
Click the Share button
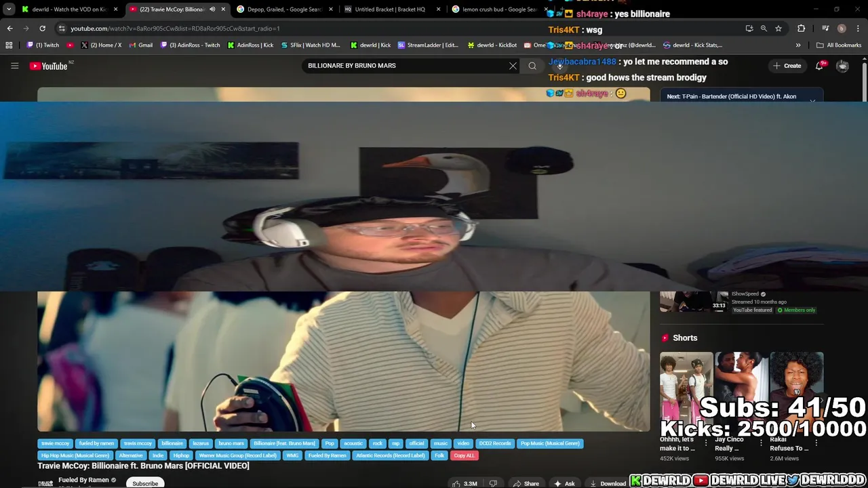click(526, 483)
